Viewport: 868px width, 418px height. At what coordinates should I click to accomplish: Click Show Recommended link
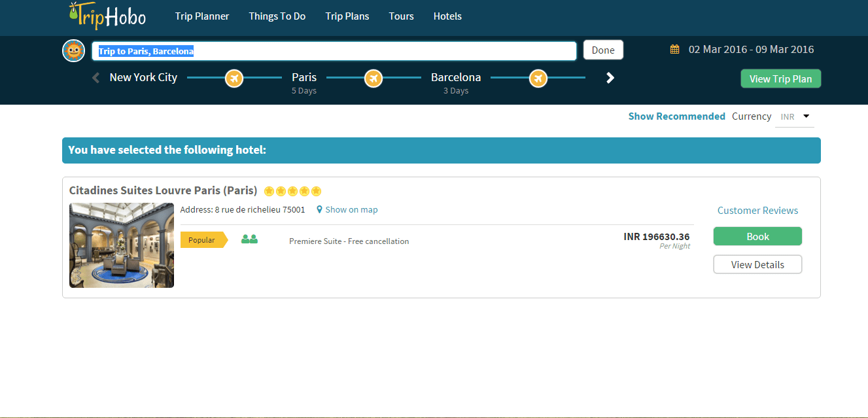click(676, 116)
